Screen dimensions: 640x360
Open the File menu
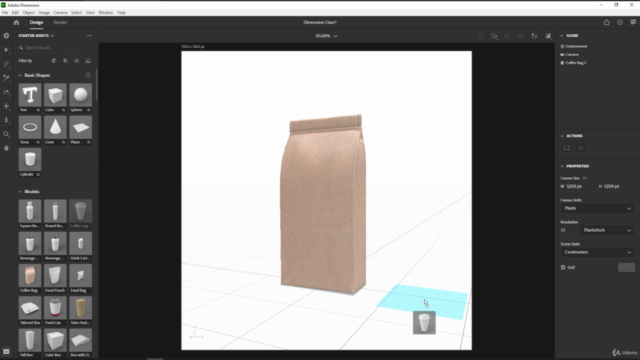point(4,13)
